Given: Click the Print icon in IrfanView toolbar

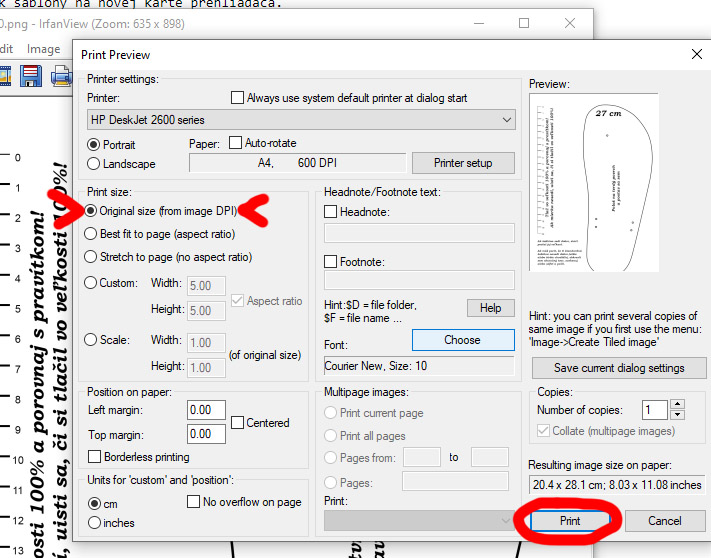Looking at the screenshot, I should [61, 76].
